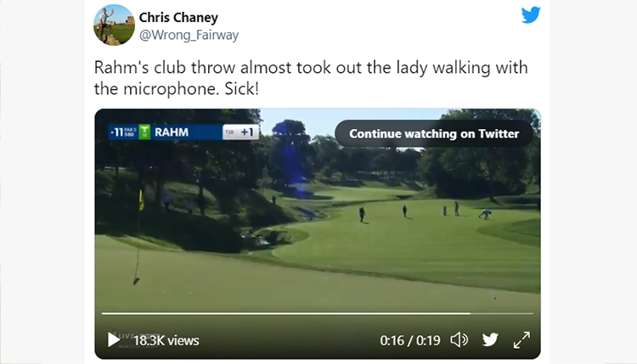Mute the video with the speaker icon
This screenshot has height=364, width=637.
tap(459, 339)
